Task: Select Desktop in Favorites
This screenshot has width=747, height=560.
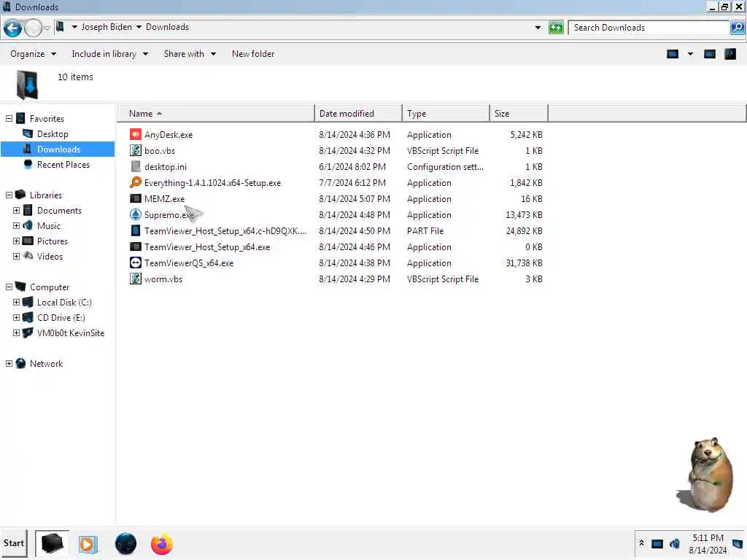Action: (x=53, y=134)
